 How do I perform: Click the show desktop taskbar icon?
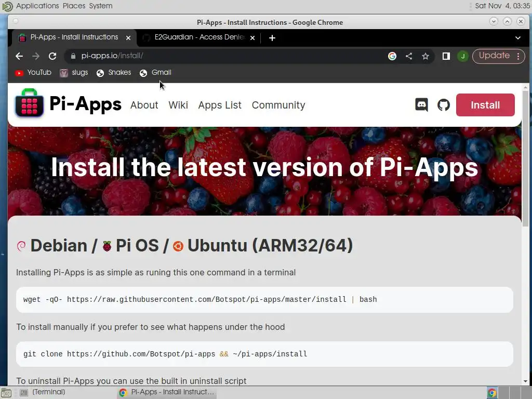tap(6, 393)
